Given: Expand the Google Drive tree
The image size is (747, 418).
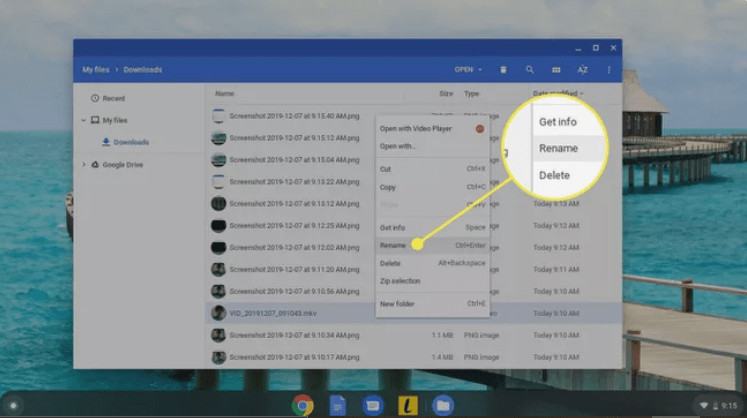Looking at the screenshot, I should coord(83,164).
